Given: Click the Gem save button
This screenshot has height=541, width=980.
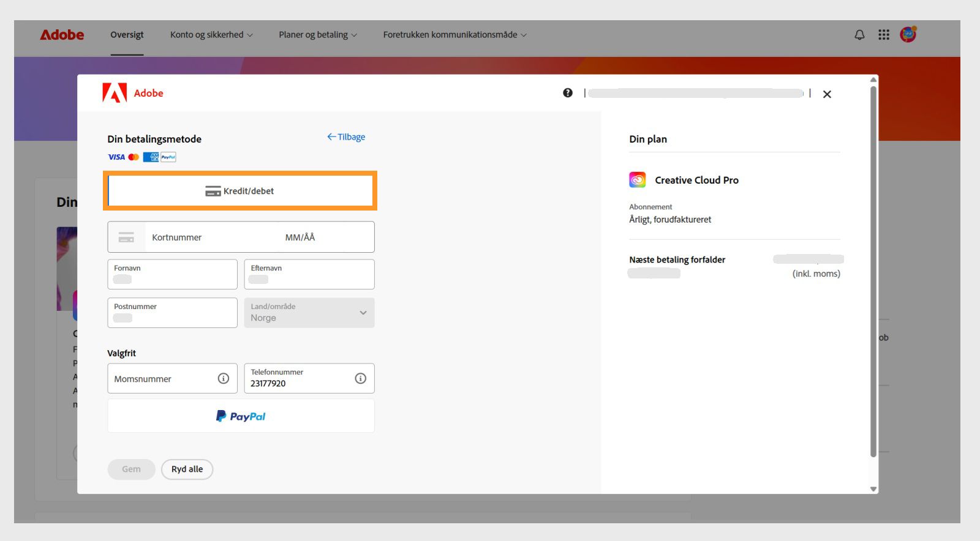Looking at the screenshot, I should pyautogui.click(x=131, y=469).
